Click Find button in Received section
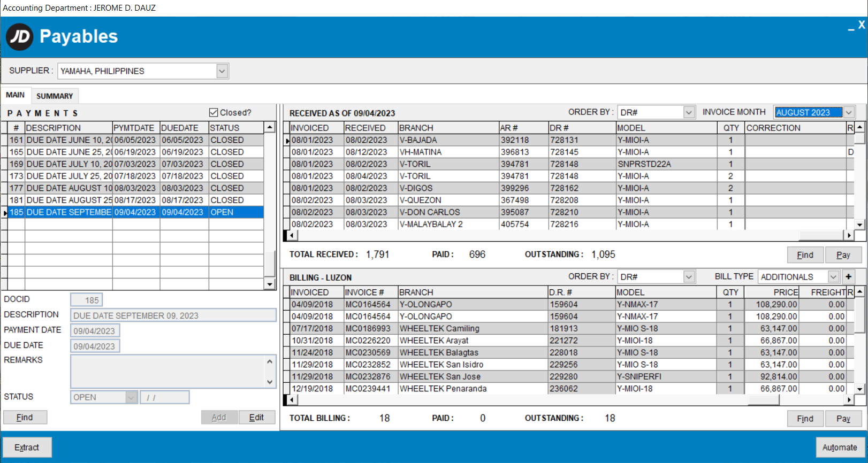 [805, 255]
